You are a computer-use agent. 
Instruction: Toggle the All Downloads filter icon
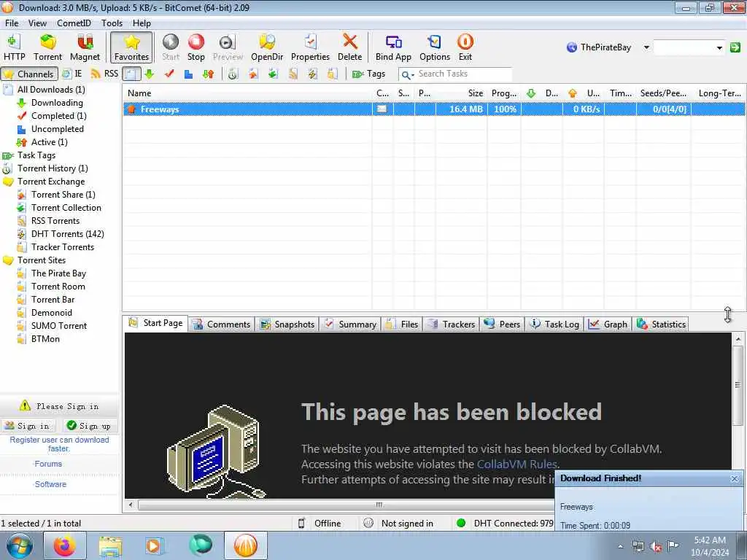coord(131,74)
